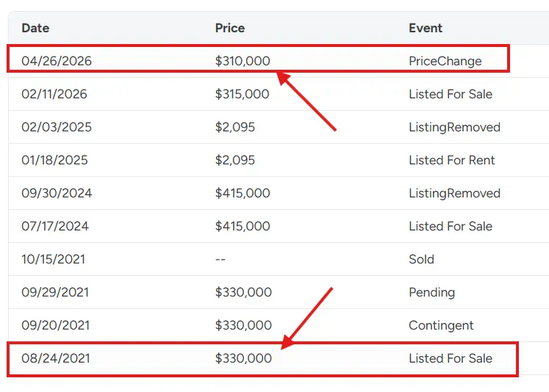
Task: Click the Contingent event cell
Action: click(x=441, y=325)
